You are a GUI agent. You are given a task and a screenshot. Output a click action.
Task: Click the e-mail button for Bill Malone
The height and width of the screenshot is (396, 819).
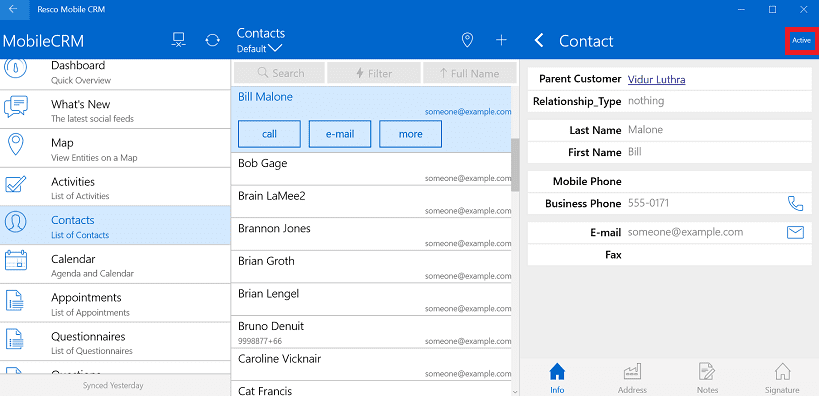pyautogui.click(x=340, y=134)
